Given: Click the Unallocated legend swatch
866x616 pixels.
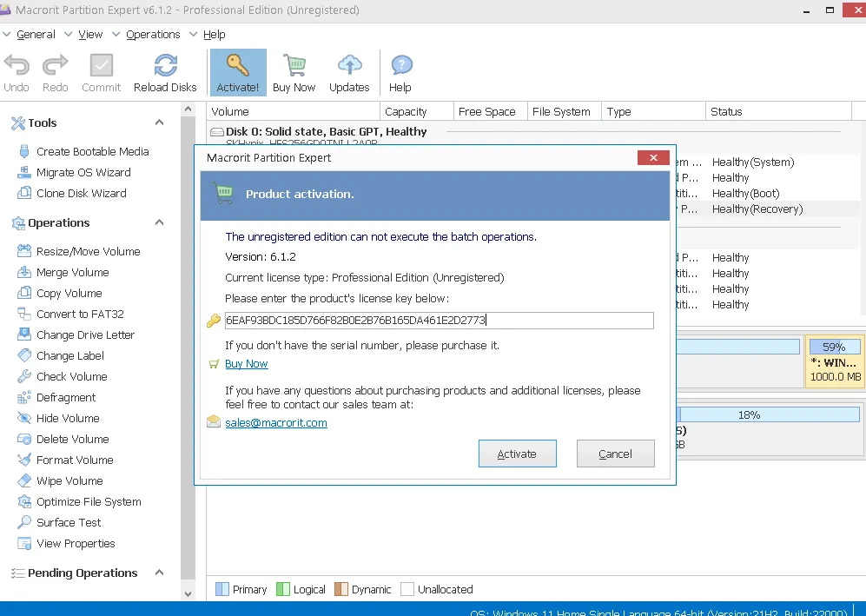Looking at the screenshot, I should [x=407, y=589].
